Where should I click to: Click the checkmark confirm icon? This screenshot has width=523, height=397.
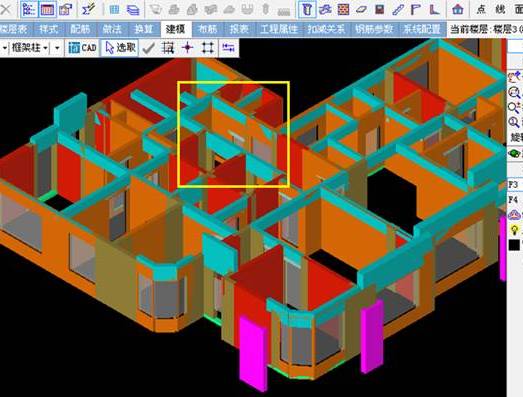[x=148, y=48]
